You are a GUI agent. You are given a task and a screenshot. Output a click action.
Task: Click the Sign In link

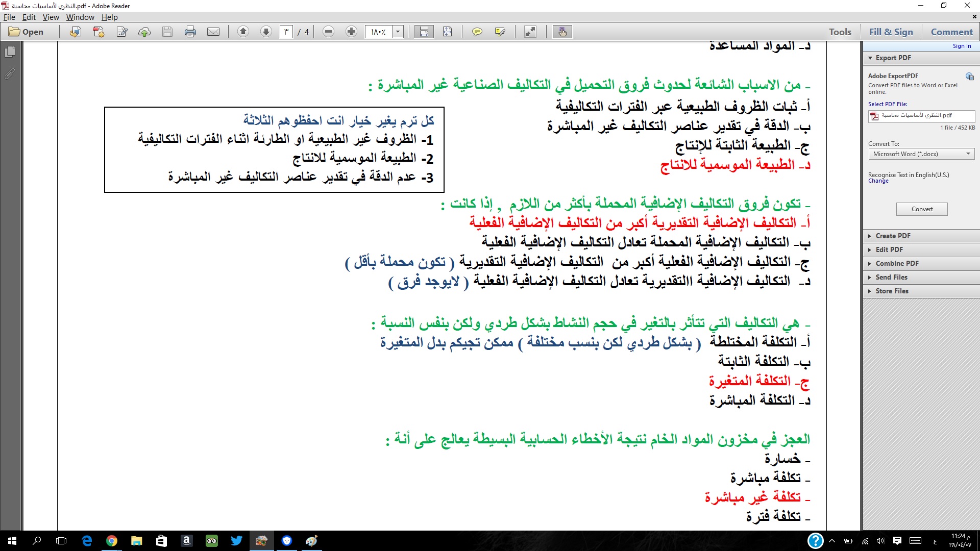coord(962,46)
